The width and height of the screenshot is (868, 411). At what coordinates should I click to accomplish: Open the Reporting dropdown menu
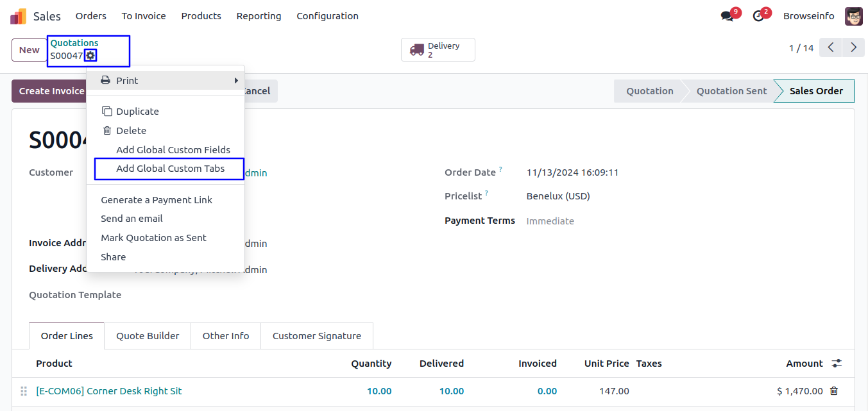(259, 16)
